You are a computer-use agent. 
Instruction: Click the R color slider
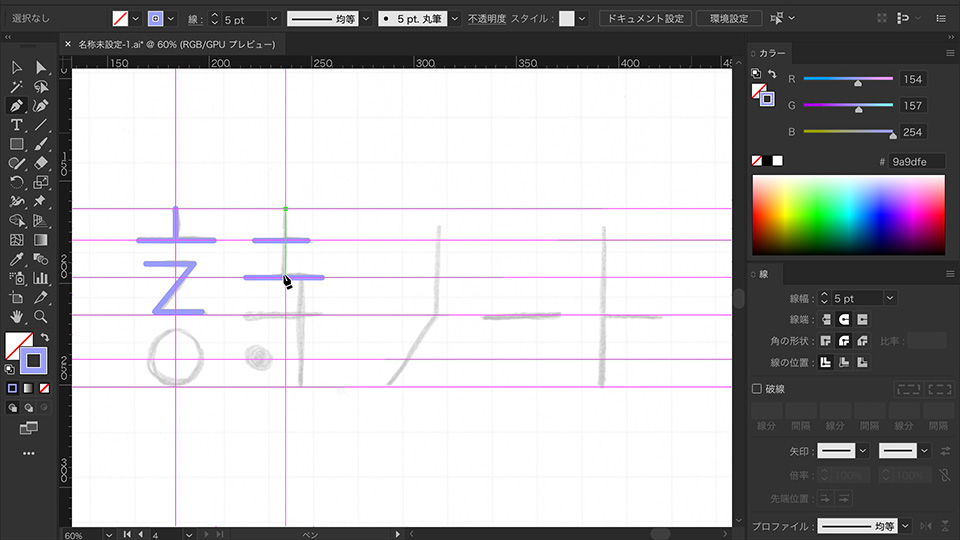(848, 79)
